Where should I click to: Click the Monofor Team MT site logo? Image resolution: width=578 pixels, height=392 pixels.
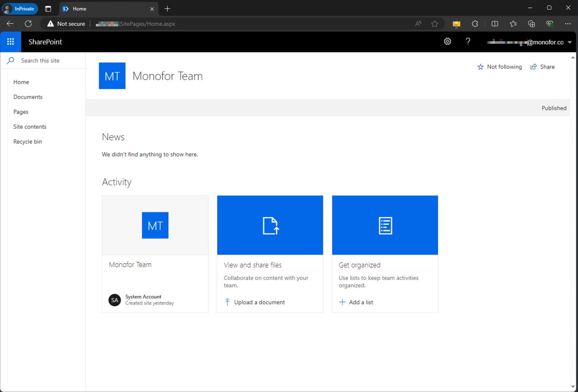click(112, 76)
